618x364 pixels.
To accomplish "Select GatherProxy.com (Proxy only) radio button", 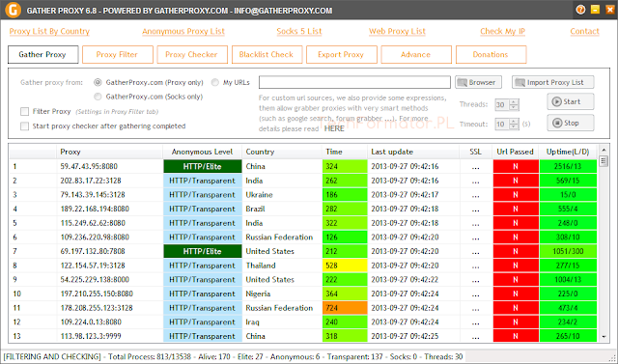I will [x=98, y=82].
